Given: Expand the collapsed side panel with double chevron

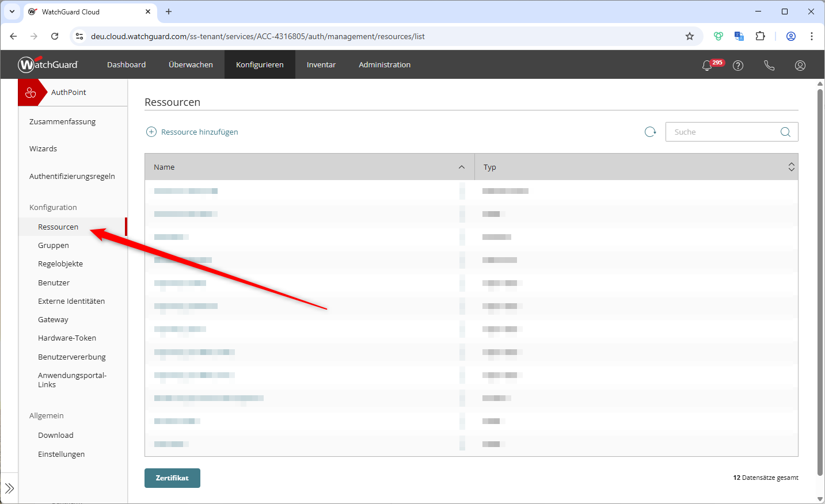Looking at the screenshot, I should (9, 488).
